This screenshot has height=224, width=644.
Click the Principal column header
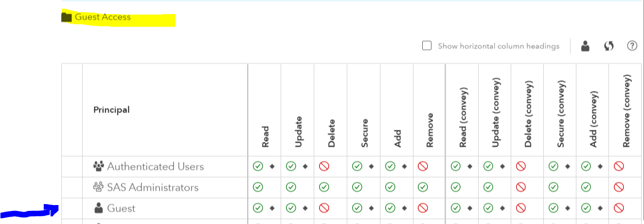point(111,110)
